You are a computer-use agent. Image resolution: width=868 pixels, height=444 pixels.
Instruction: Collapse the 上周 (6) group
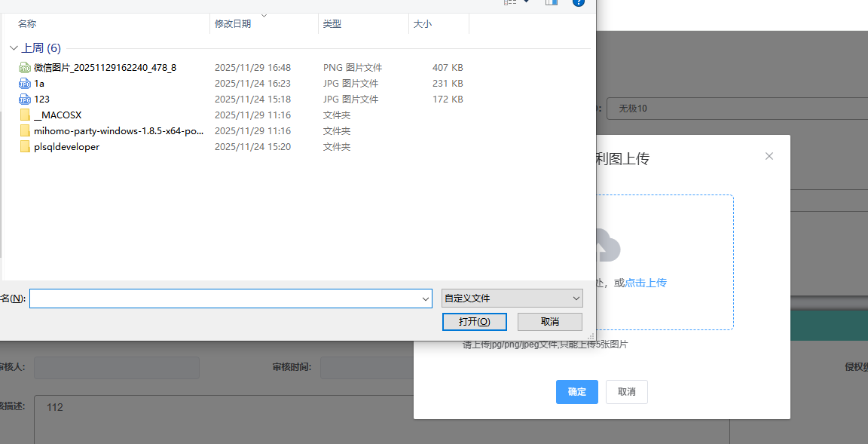14,48
